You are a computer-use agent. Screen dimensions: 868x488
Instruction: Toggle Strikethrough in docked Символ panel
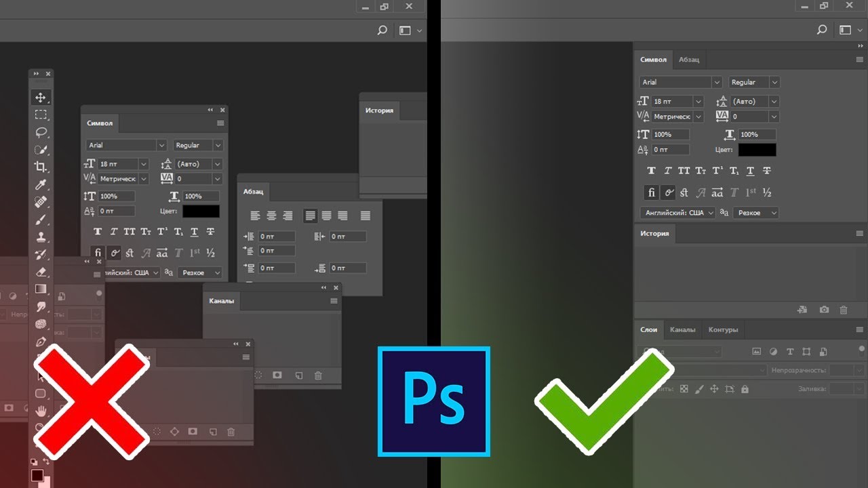(767, 171)
